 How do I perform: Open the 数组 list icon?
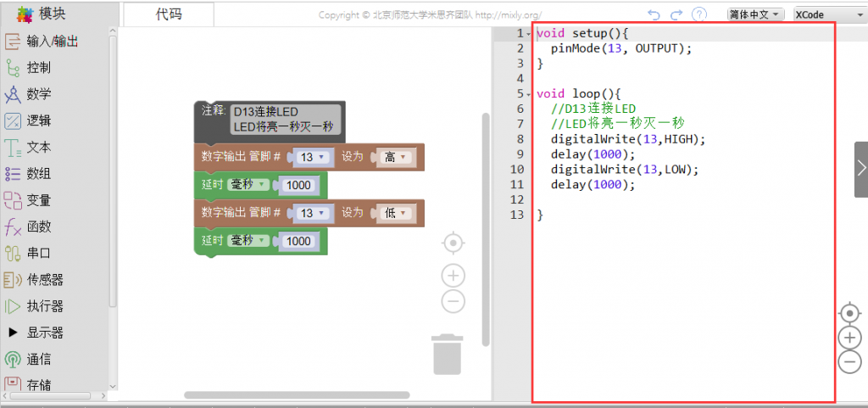[13, 174]
